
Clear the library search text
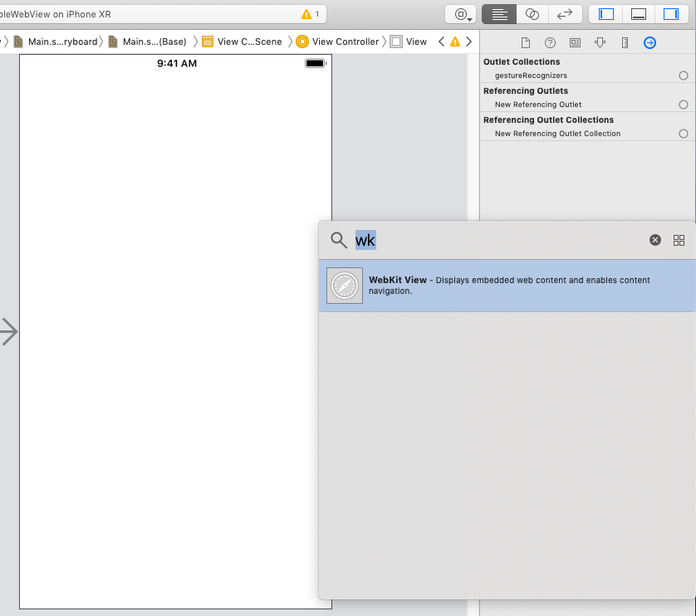pyautogui.click(x=654, y=240)
